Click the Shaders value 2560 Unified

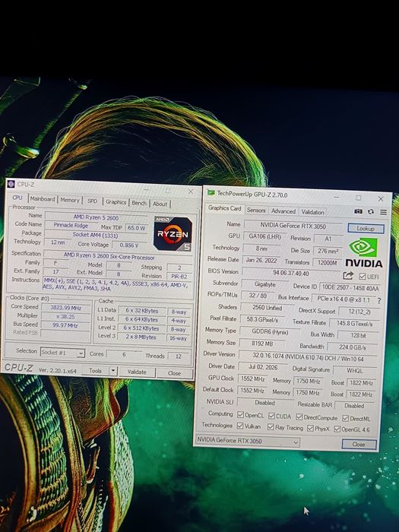coord(267,307)
